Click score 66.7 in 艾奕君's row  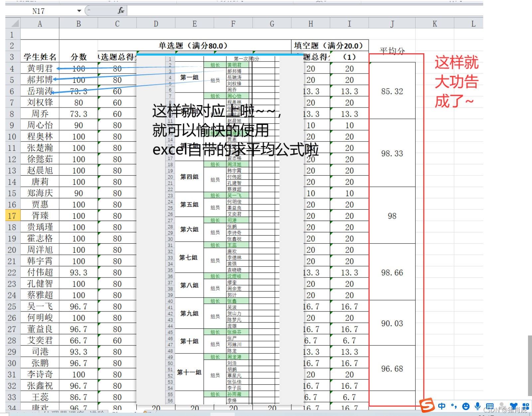(x=78, y=340)
